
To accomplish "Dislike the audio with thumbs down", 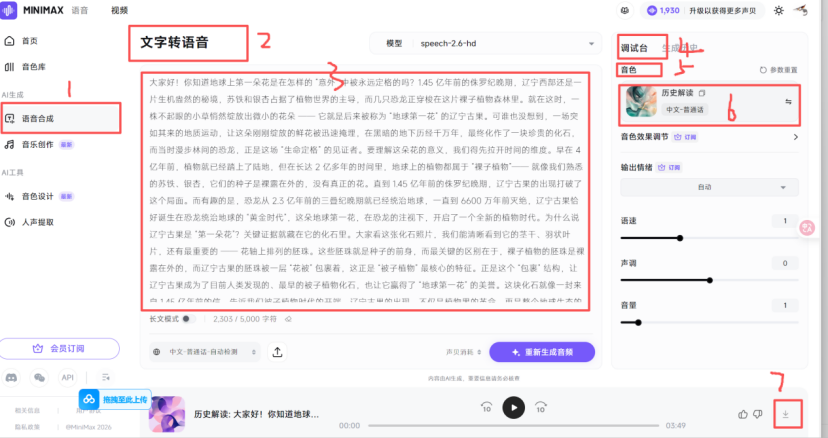I will tap(758, 414).
